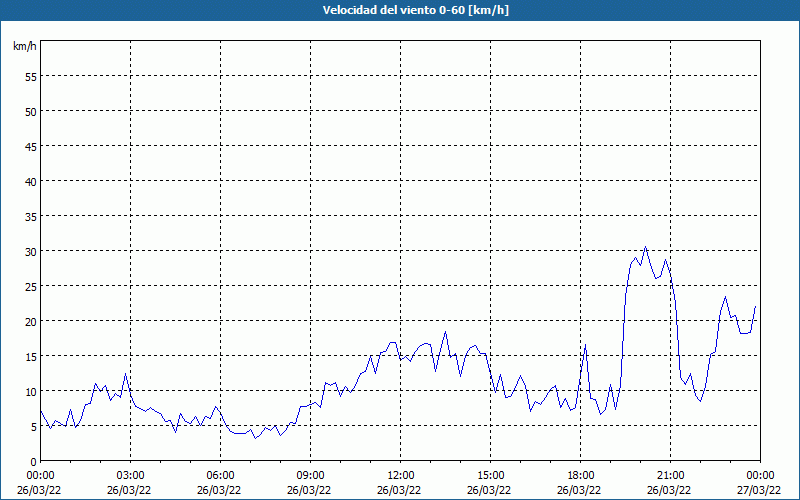Click the 06:00 time label
800x500 pixels.
pos(220,476)
